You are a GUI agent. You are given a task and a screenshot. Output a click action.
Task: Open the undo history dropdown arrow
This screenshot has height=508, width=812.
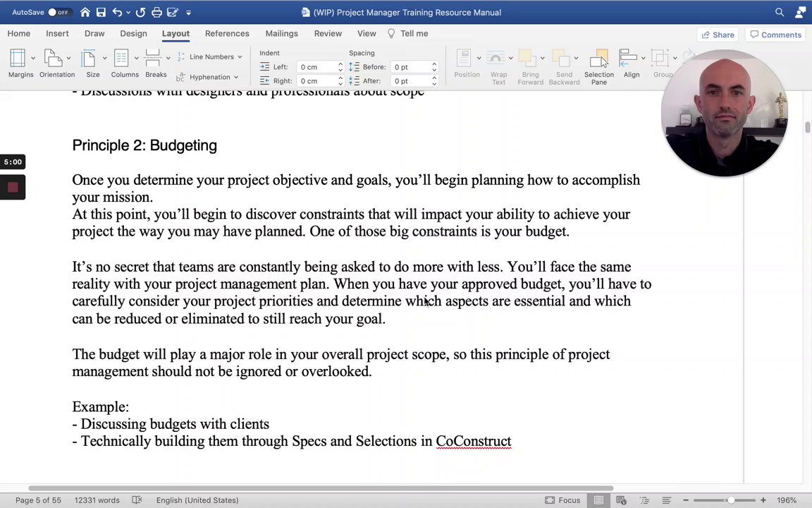pos(128,13)
